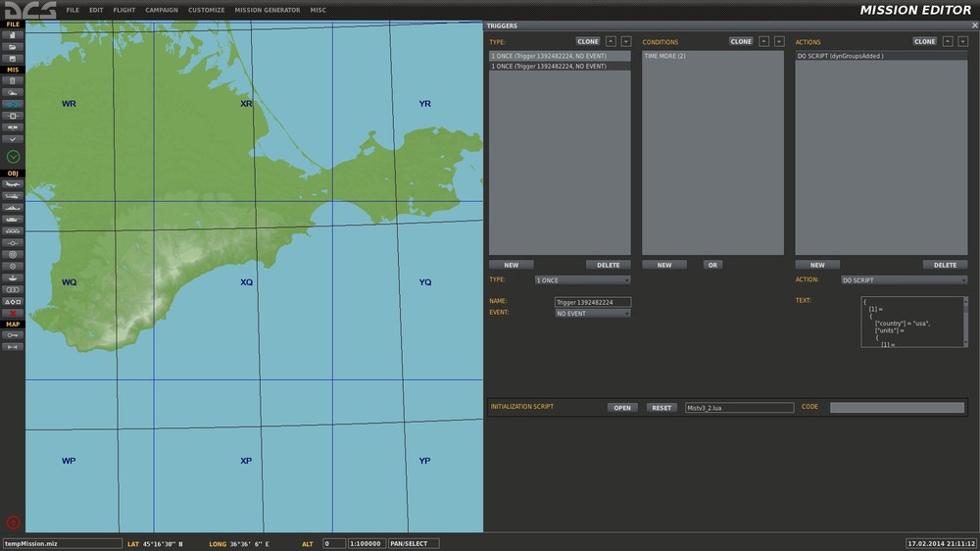The height and width of the screenshot is (551, 980).
Task: Click the script TEXT box scrollbar
Action: click(x=964, y=322)
